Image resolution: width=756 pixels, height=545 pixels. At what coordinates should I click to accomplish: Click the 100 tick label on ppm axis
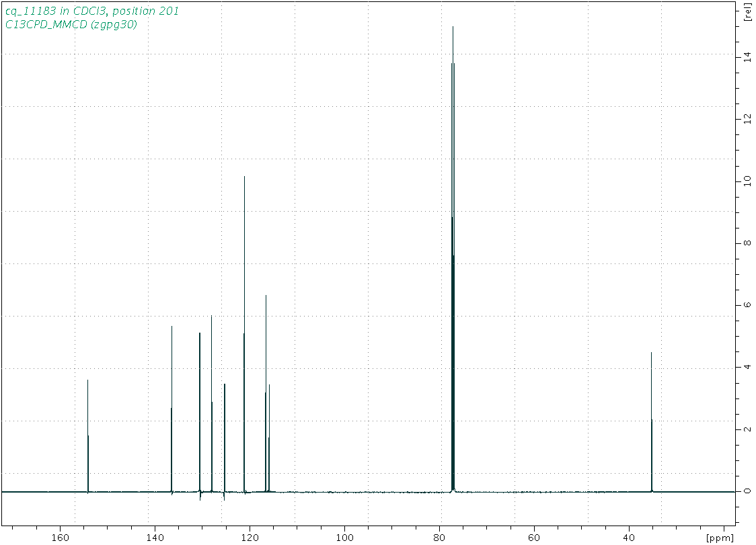(x=344, y=536)
